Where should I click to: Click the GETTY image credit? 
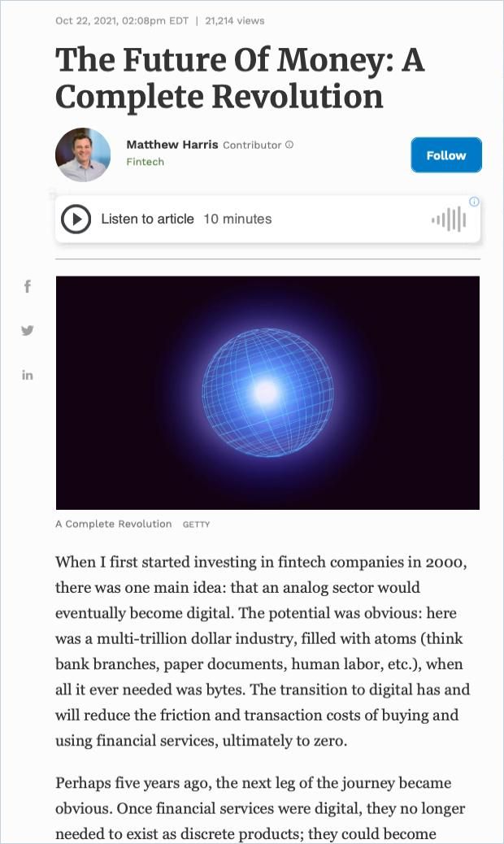(x=196, y=524)
